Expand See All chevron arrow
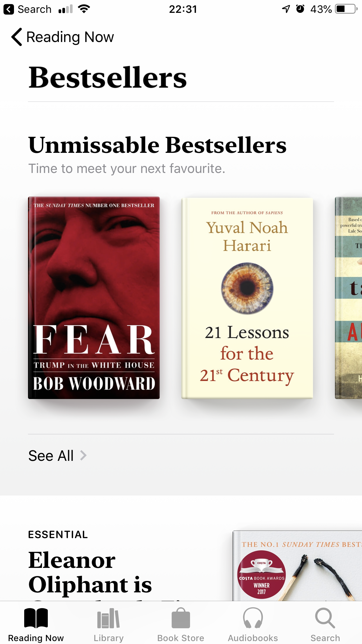Viewport: 362px width, 644px height. 83,455
